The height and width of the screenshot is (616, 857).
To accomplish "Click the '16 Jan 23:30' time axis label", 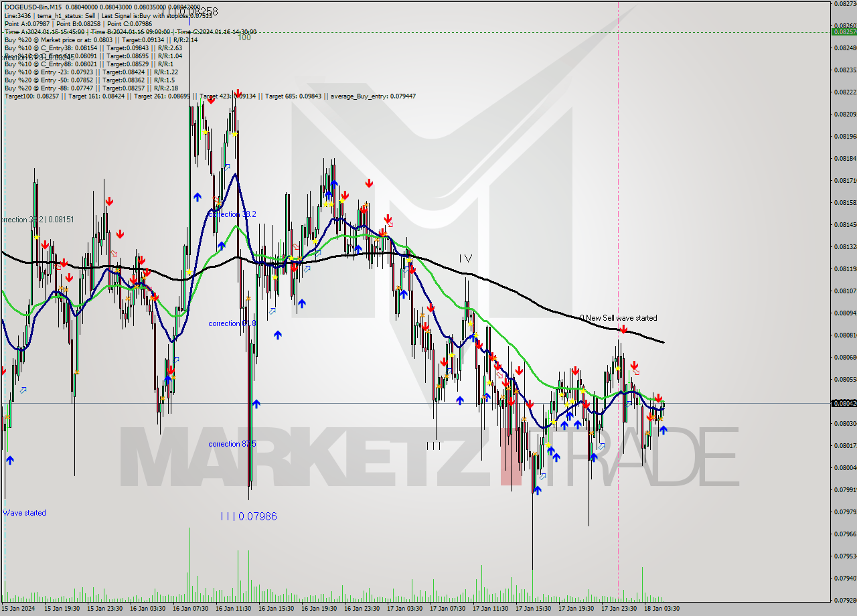I will 362,609.
